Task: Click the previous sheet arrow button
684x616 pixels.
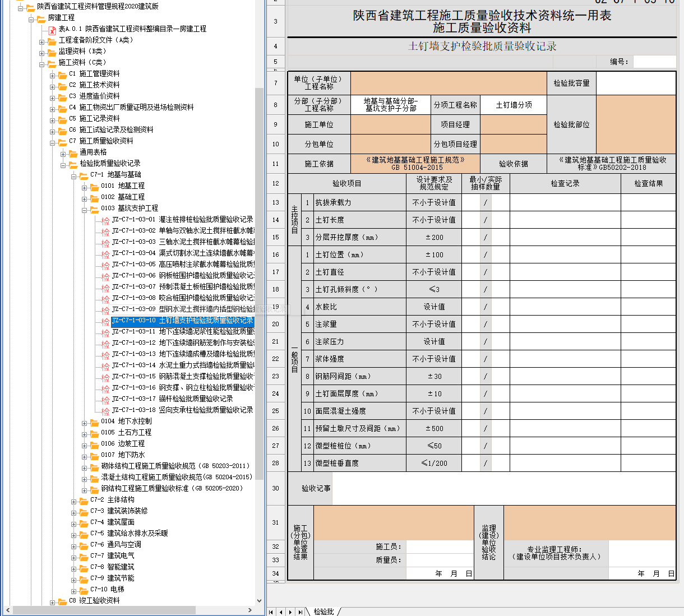Action: click(281, 612)
